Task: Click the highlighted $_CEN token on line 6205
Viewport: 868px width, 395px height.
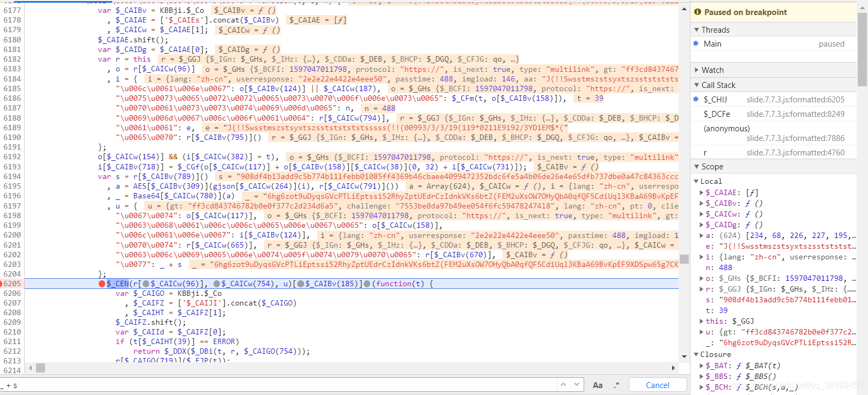Action: coord(117,284)
